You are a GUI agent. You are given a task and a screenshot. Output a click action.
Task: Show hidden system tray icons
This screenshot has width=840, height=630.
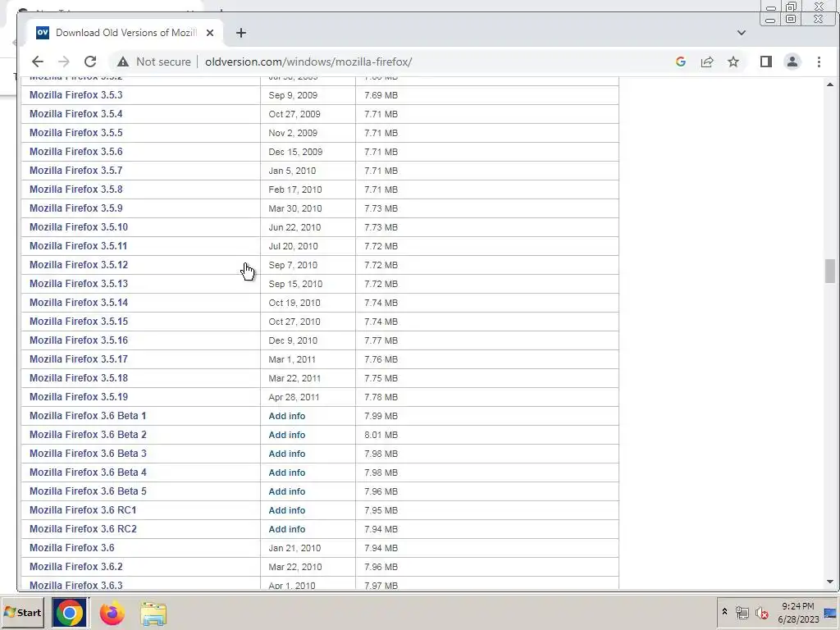(x=724, y=612)
